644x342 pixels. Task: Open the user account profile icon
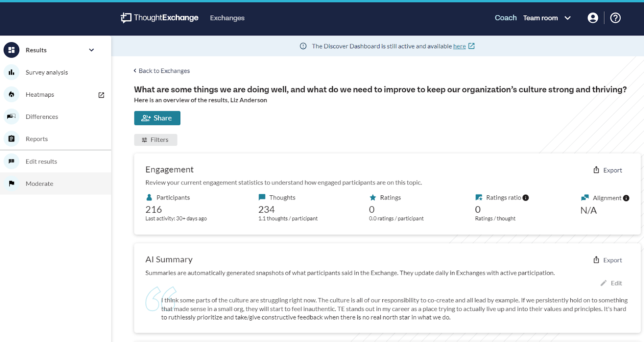click(x=592, y=18)
